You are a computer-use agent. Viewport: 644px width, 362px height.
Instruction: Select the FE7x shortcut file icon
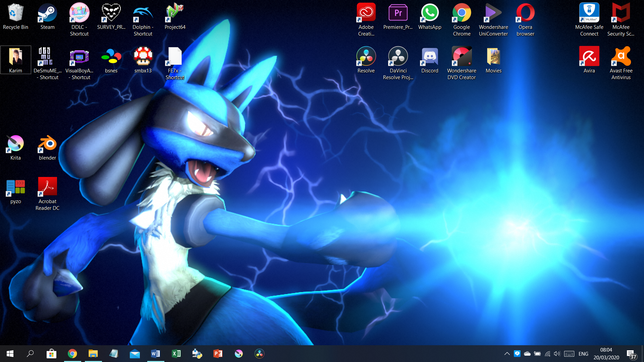pyautogui.click(x=175, y=63)
